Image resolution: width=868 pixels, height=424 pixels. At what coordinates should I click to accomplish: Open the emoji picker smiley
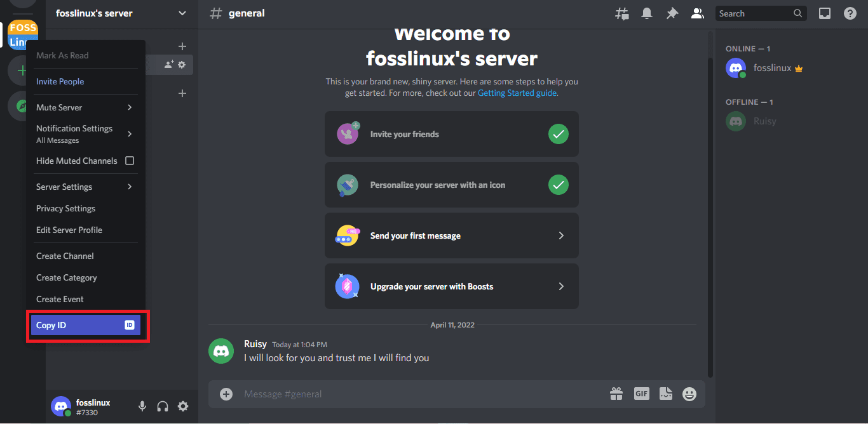[x=689, y=394]
